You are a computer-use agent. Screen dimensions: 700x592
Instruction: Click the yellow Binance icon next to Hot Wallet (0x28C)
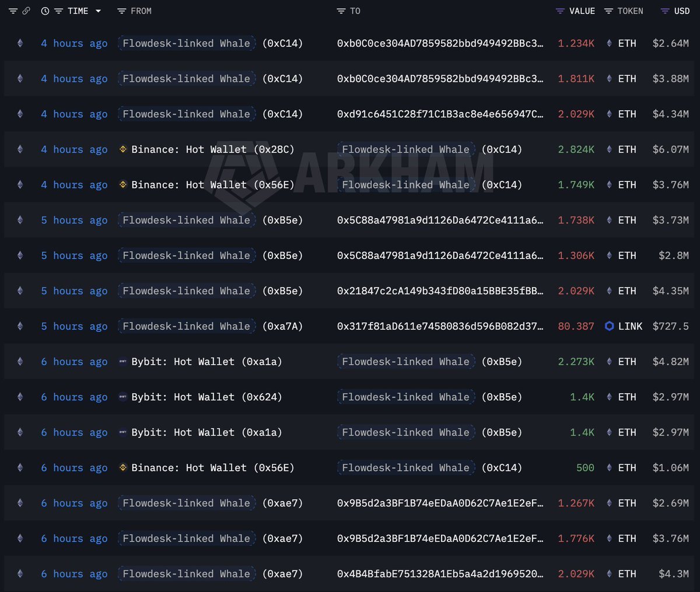[x=124, y=149]
